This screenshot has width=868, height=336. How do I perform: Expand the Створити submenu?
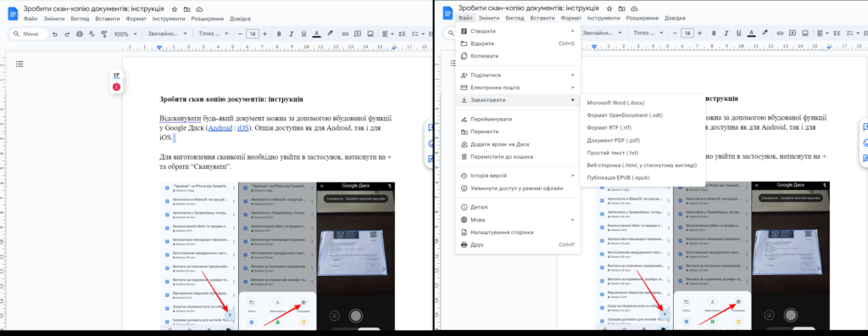(518, 31)
